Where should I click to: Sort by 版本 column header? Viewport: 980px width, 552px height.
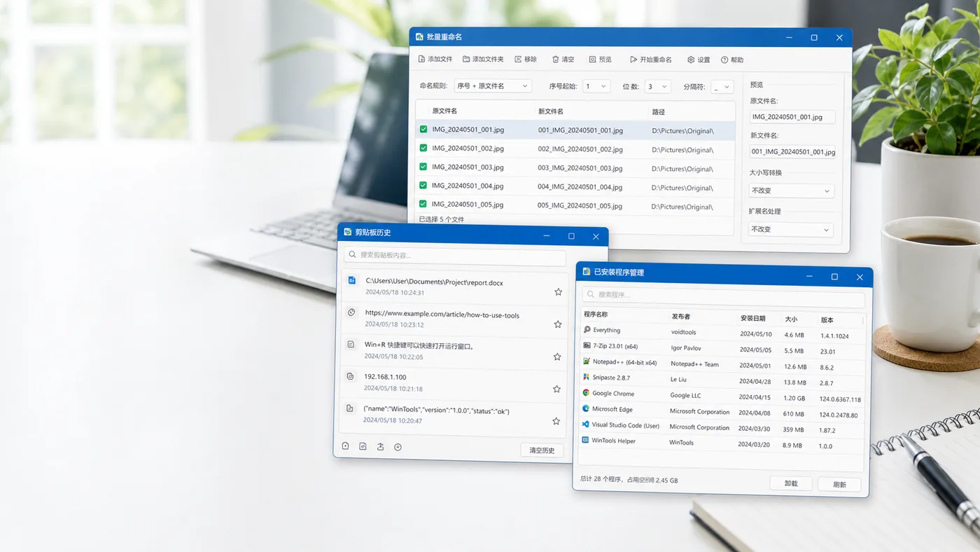pyautogui.click(x=827, y=320)
